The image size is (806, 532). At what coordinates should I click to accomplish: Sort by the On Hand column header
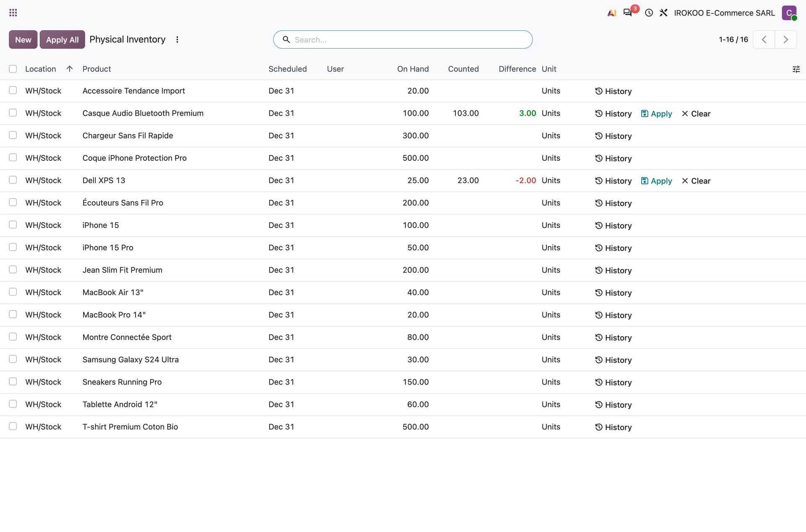pos(413,69)
